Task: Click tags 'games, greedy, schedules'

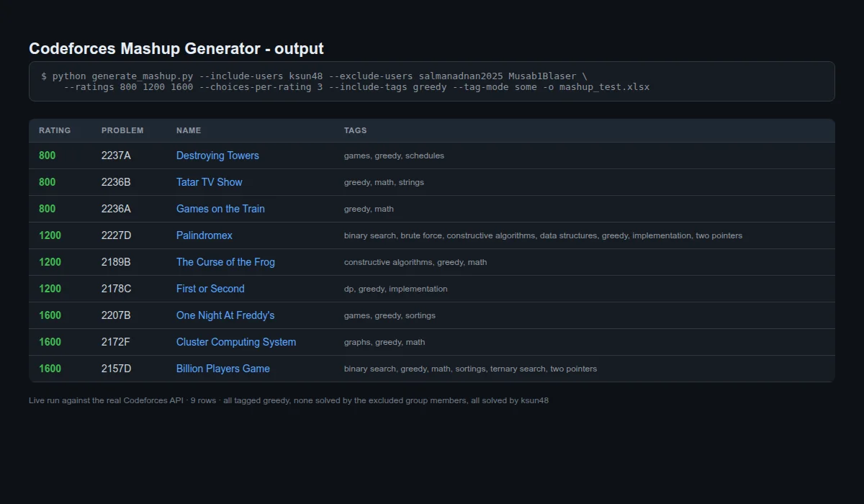Action: click(394, 156)
